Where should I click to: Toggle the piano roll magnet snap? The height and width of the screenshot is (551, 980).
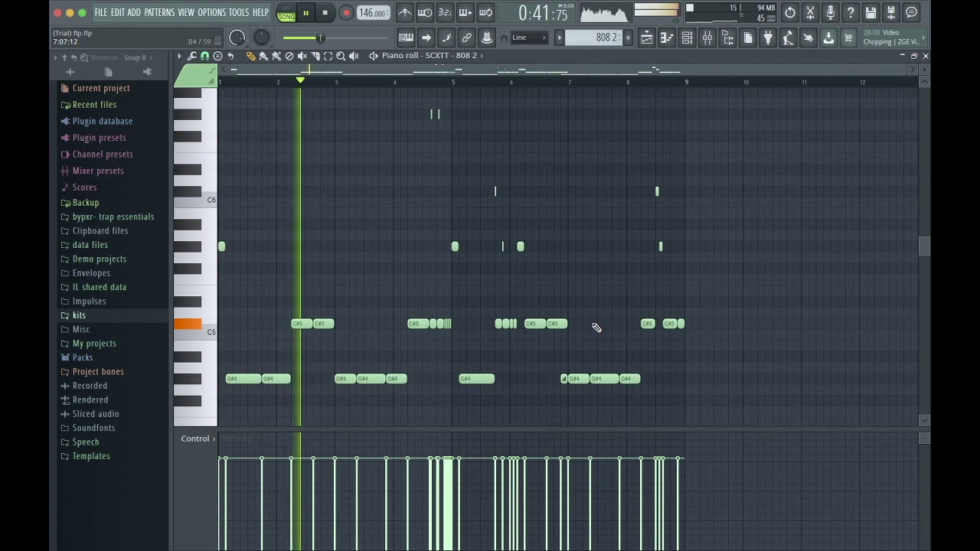click(x=204, y=56)
